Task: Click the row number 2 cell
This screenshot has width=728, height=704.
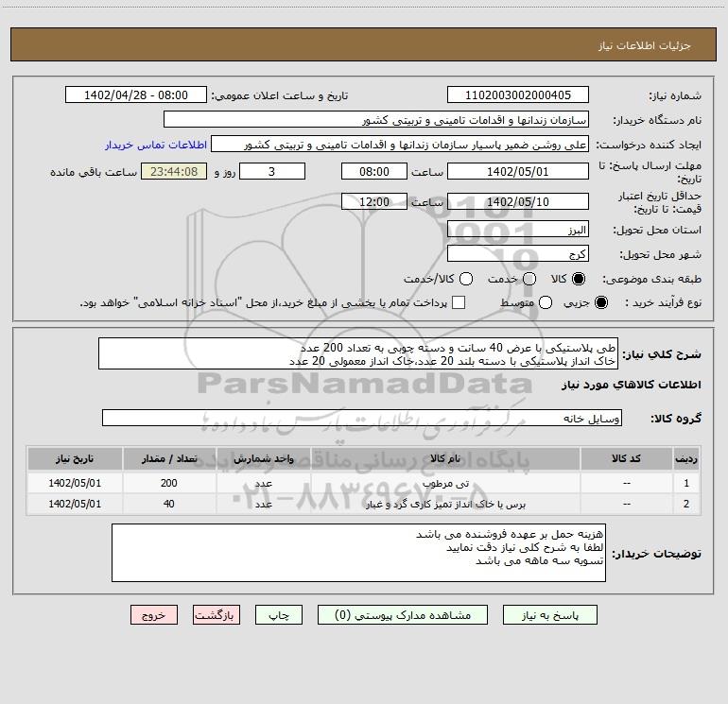Action: [x=686, y=504]
